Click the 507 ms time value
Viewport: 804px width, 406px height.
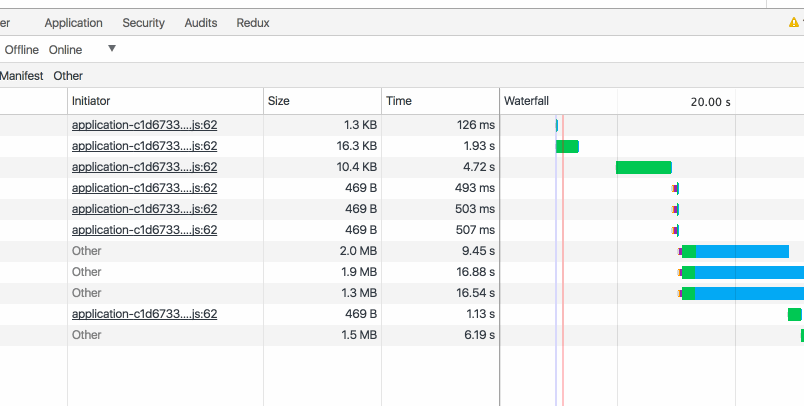[x=475, y=230]
